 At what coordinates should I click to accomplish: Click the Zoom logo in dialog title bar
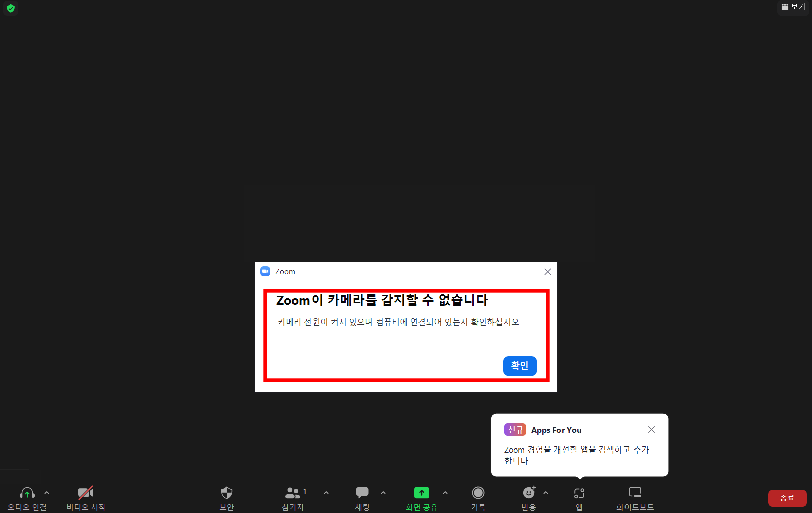(265, 271)
